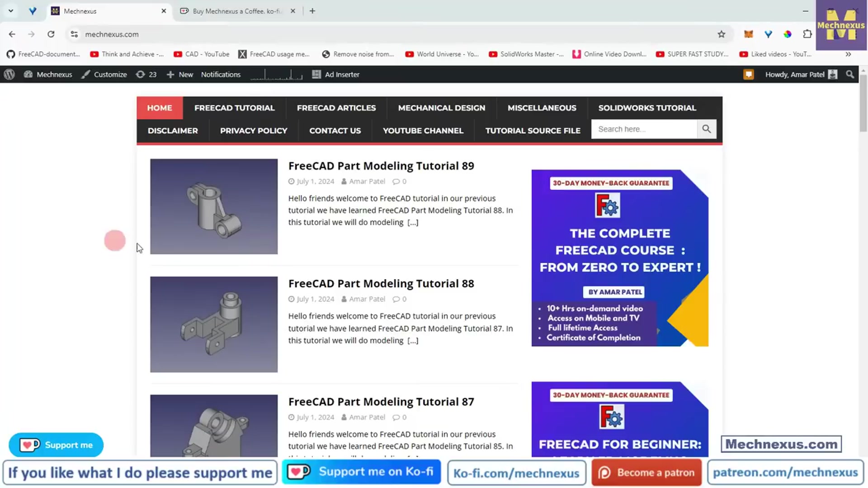Go back to the previous page
868x488 pixels.
click(x=12, y=34)
